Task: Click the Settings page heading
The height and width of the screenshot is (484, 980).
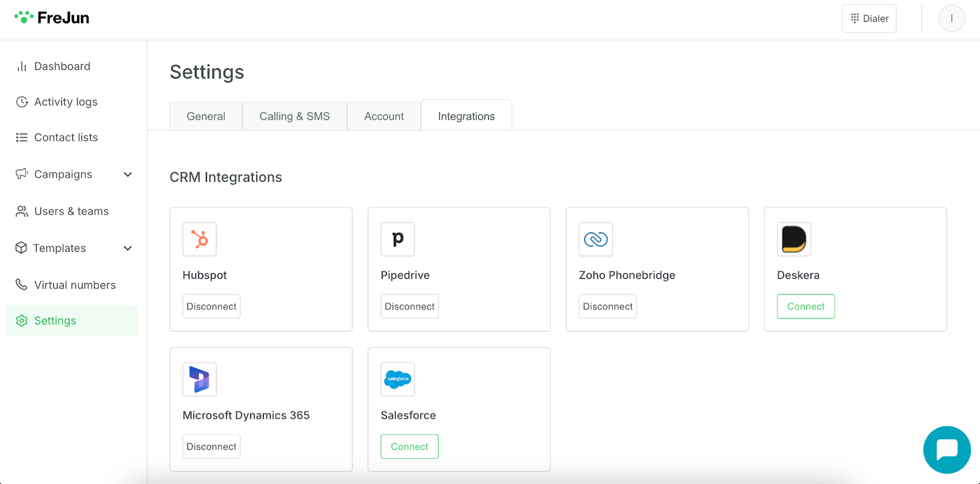Action: pos(207,72)
